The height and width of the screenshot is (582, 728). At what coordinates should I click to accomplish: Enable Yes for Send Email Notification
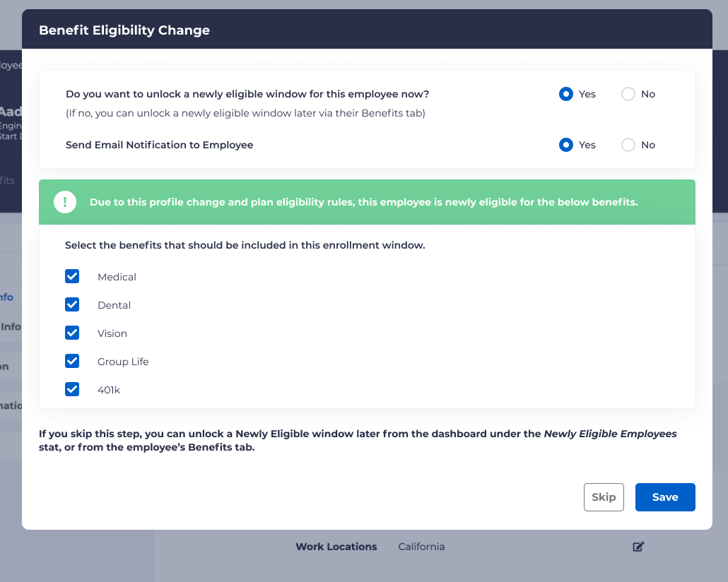pyautogui.click(x=566, y=145)
